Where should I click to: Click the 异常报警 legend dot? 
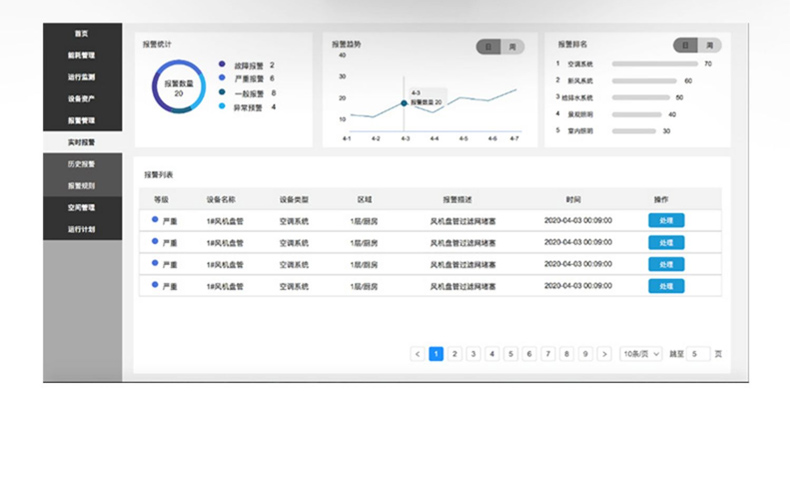click(222, 107)
